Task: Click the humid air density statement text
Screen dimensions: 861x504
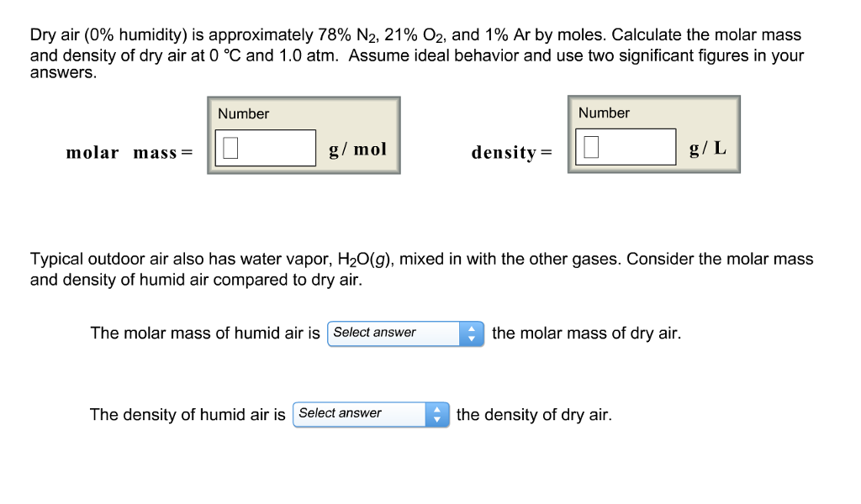Action: tap(188, 414)
